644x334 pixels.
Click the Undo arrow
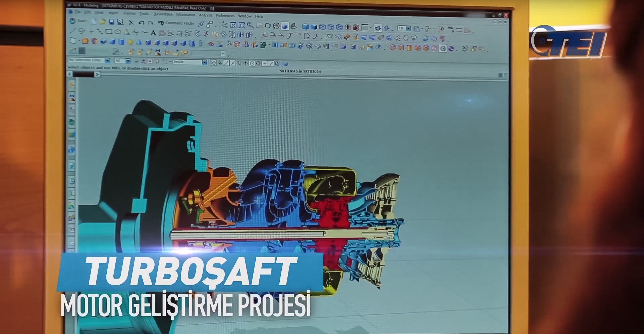click(141, 23)
